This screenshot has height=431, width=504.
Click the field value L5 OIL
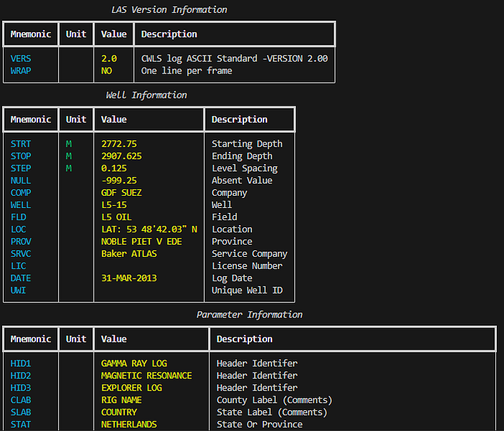pyautogui.click(x=116, y=217)
